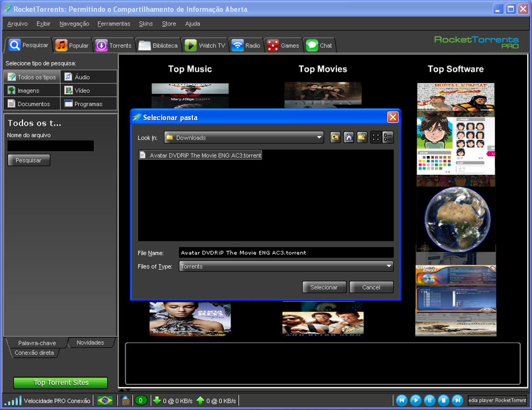532x410 pixels.
Task: Open the Watch TV tab
Action: pos(206,45)
